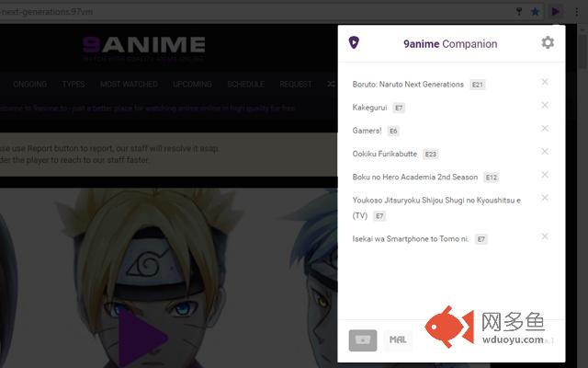Screen dimensions: 588x368
Task: Open Isekai wa Smartphone to Tomo ni
Action: [x=411, y=239]
